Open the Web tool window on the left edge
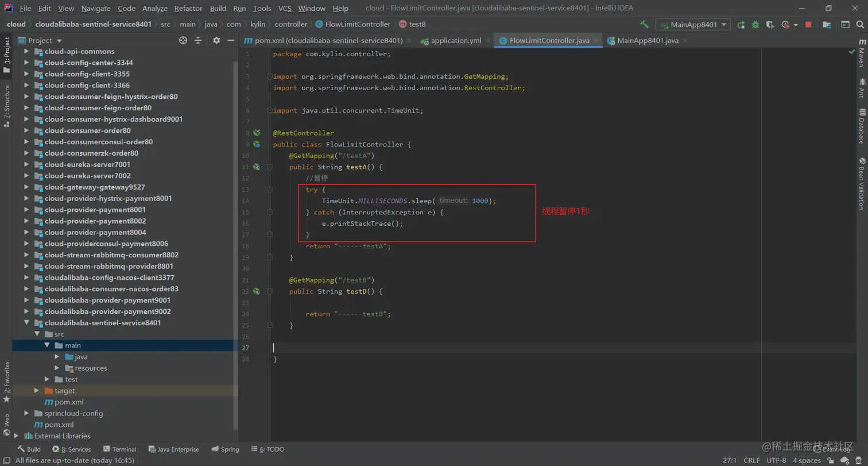The image size is (868, 466). [x=7, y=426]
